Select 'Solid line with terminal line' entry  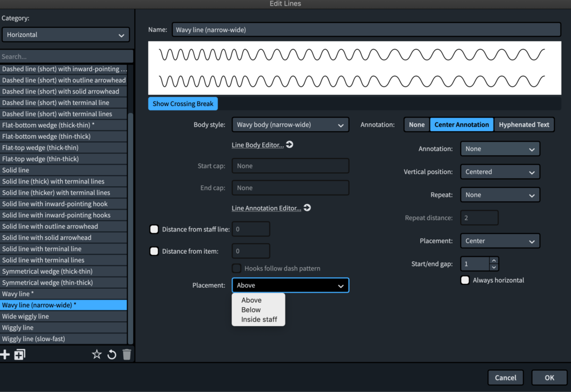coord(64,249)
